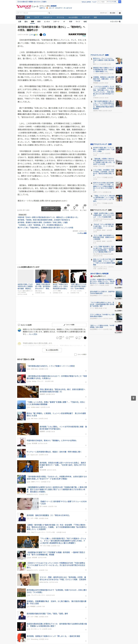
Task: Toggle the コメント非表示 checkbox
Action: (75, 355)
